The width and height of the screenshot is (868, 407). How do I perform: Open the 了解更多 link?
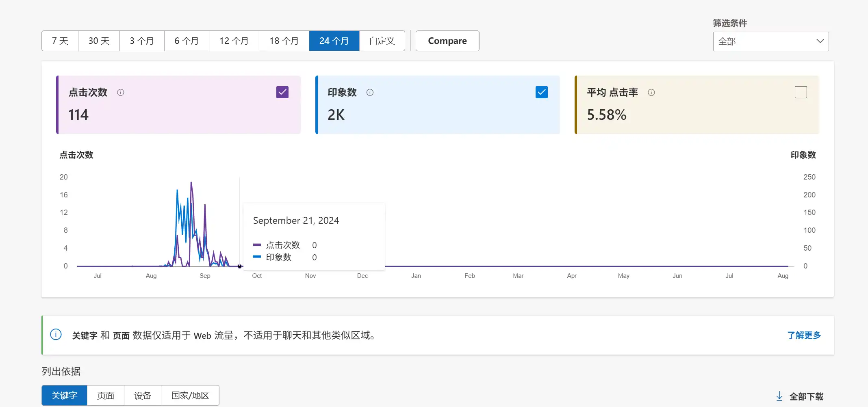[x=804, y=335]
